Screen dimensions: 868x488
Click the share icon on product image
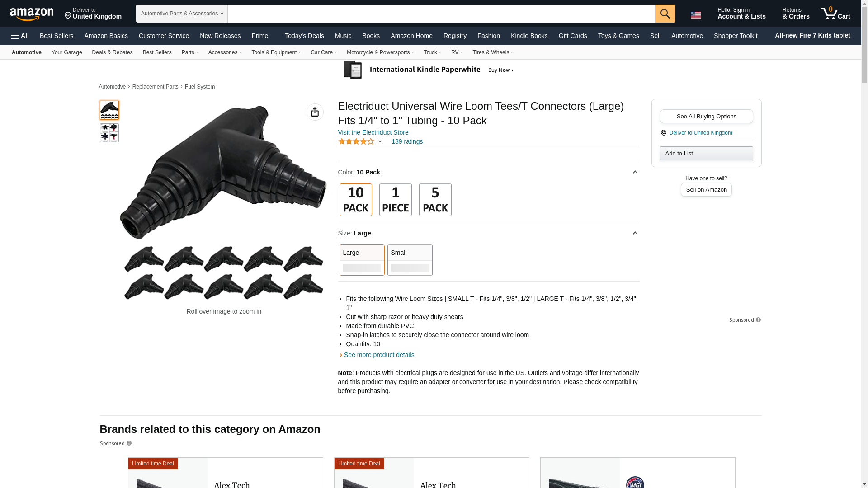pos(315,112)
